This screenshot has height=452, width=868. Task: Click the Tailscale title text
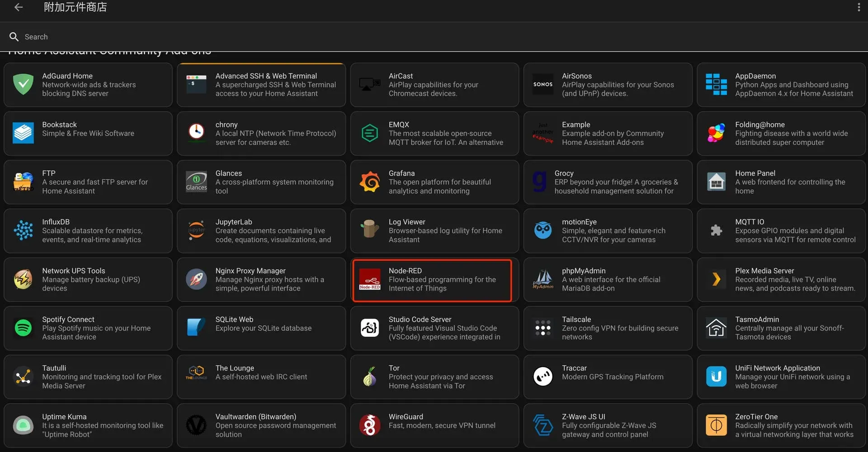pos(576,319)
